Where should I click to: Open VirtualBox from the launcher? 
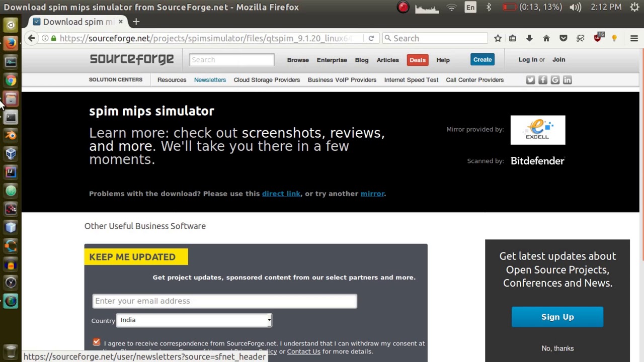(x=11, y=154)
